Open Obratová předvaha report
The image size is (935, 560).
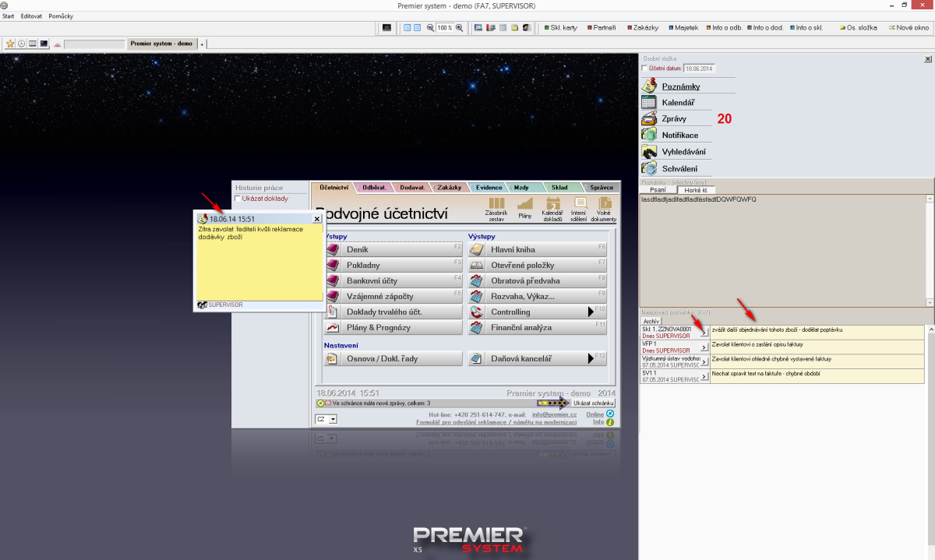(538, 281)
